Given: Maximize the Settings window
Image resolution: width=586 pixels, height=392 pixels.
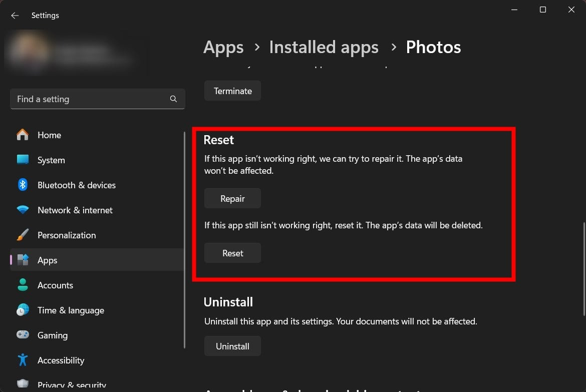Looking at the screenshot, I should pos(542,10).
